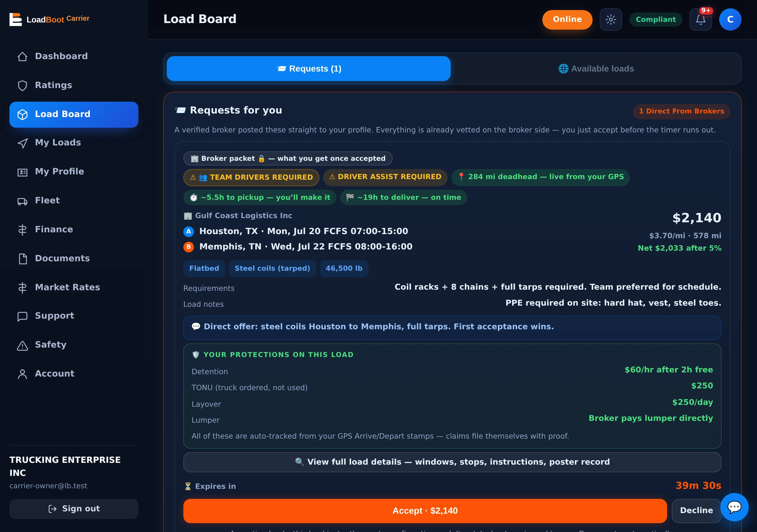Click the My Loads paper-plane icon
The width and height of the screenshot is (757, 532).
pos(22,143)
